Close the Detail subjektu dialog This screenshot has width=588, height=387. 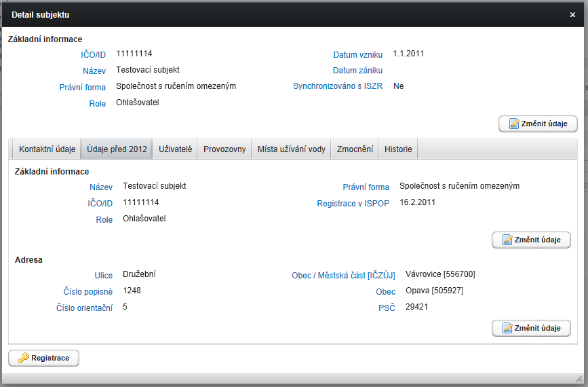pyautogui.click(x=572, y=15)
